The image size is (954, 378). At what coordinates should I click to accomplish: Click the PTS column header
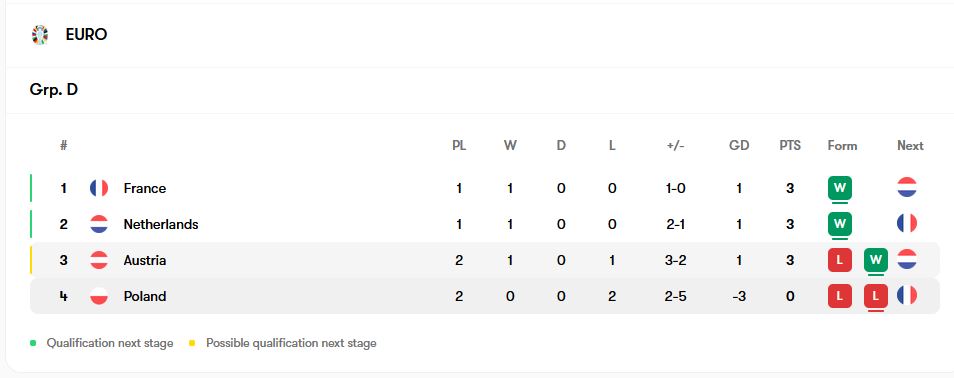790,145
